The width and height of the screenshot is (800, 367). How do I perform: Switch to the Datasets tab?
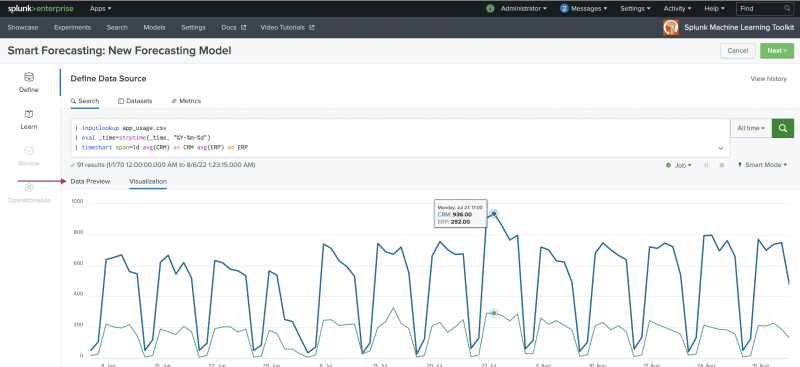pos(135,101)
